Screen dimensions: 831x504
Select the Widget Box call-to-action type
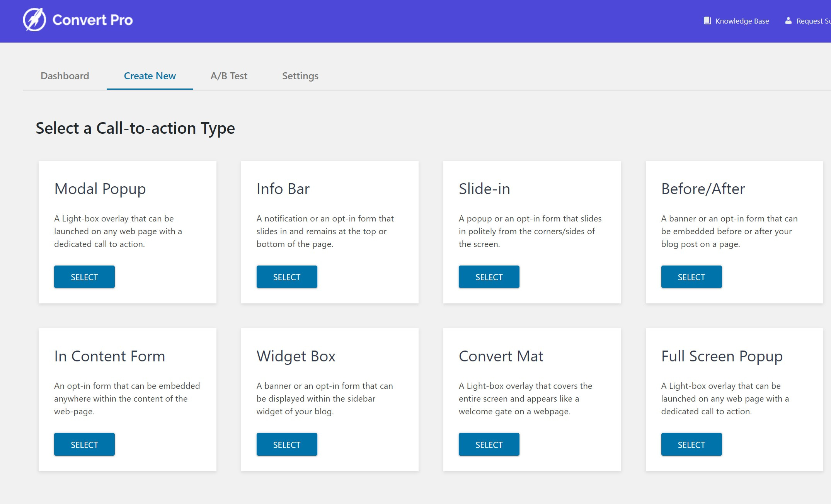coord(286,444)
